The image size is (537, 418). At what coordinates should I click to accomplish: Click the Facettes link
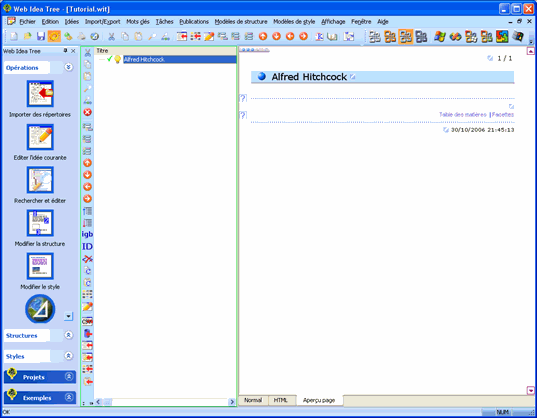pos(503,115)
